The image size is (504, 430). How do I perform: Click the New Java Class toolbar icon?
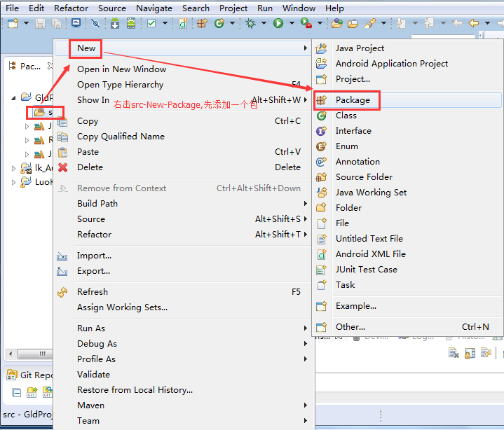tap(219, 23)
